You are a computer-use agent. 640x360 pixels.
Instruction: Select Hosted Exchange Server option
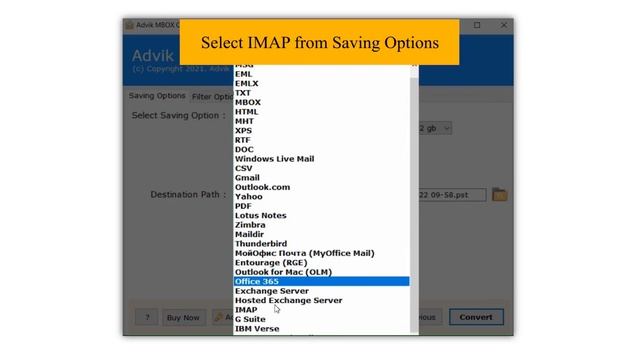(322, 300)
